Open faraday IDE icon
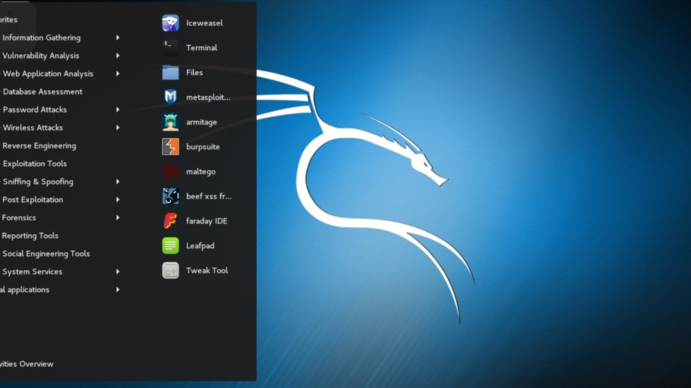The image size is (691, 388). coord(170,221)
